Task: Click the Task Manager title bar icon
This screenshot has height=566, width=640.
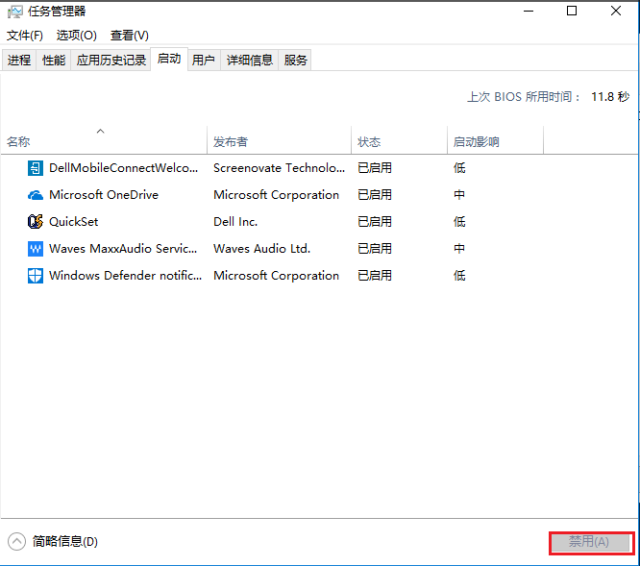Action: [x=15, y=11]
